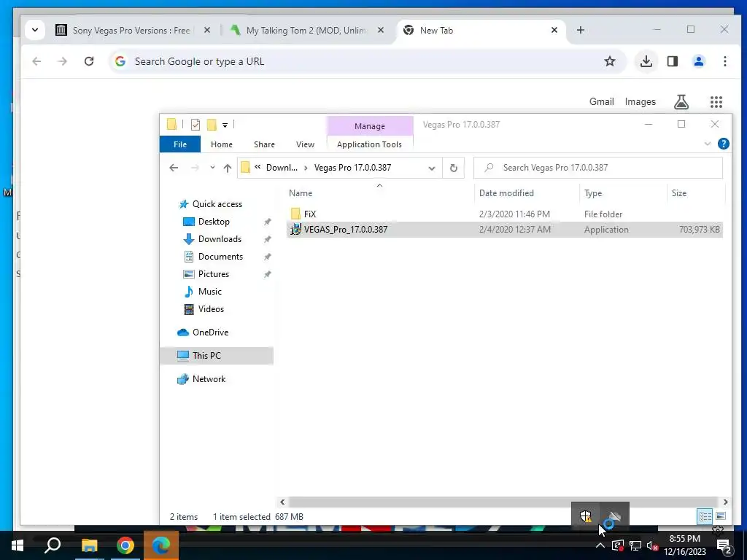Sort by Date modified column
This screenshot has height=560, width=747.
pos(506,192)
